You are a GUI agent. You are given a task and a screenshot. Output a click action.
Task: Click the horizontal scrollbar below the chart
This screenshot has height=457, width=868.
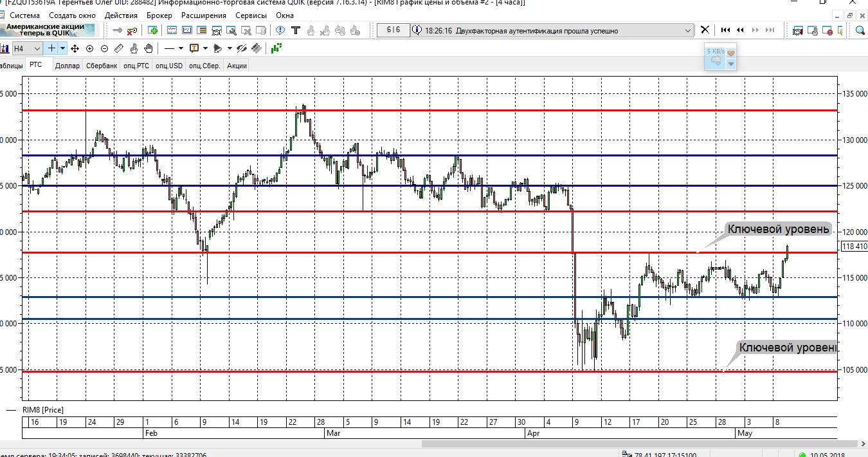pos(637,443)
